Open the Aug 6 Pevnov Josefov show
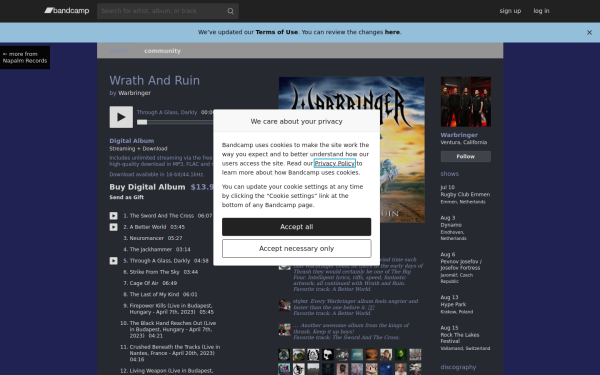The height and width of the screenshot is (375, 600). click(x=461, y=267)
